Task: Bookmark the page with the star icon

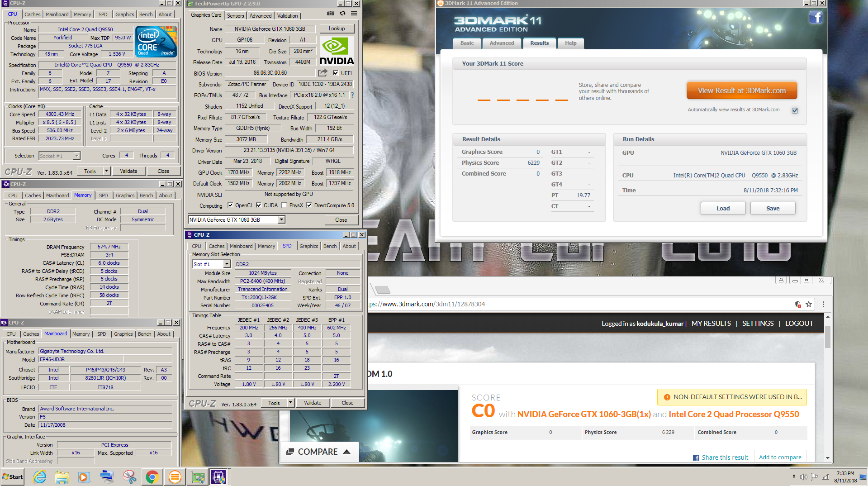Action: click(809, 304)
